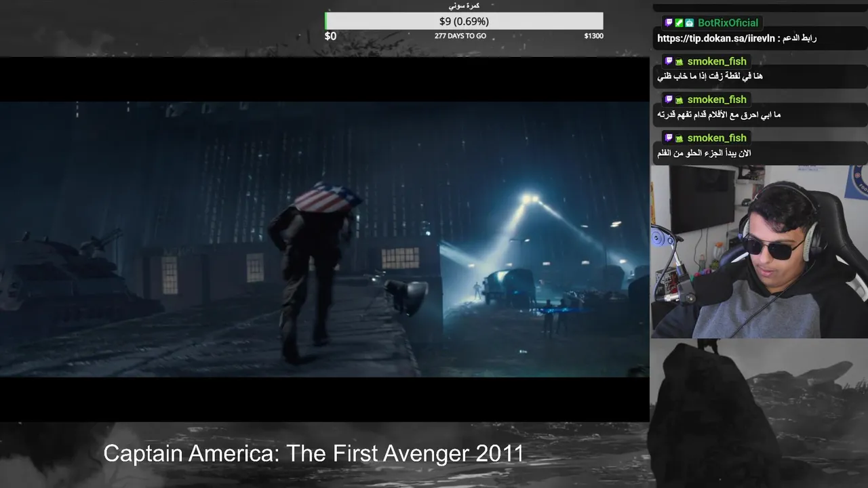Click Twitch badge above message 'الان يبدأ الجزء الحلو'
The image size is (868, 488).
coord(669,138)
